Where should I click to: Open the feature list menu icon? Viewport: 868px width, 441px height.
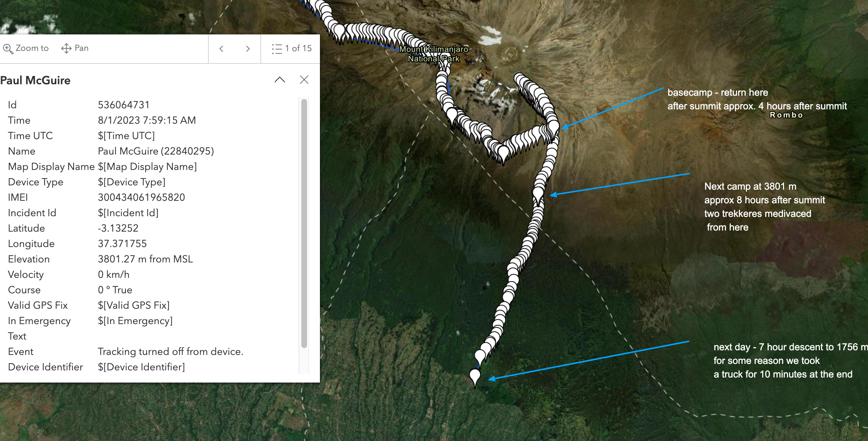[x=277, y=49]
